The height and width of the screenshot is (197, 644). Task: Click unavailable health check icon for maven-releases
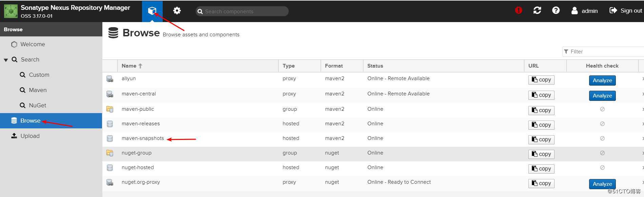(x=602, y=124)
